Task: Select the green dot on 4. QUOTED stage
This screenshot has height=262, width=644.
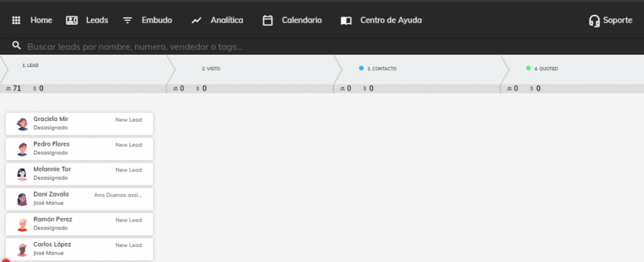Action: click(x=528, y=68)
